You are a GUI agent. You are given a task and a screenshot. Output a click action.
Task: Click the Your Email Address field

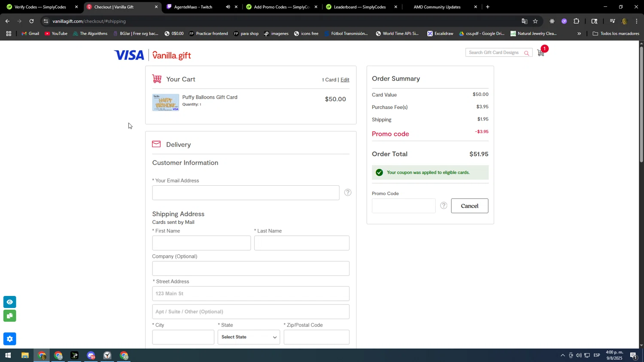[x=246, y=193]
